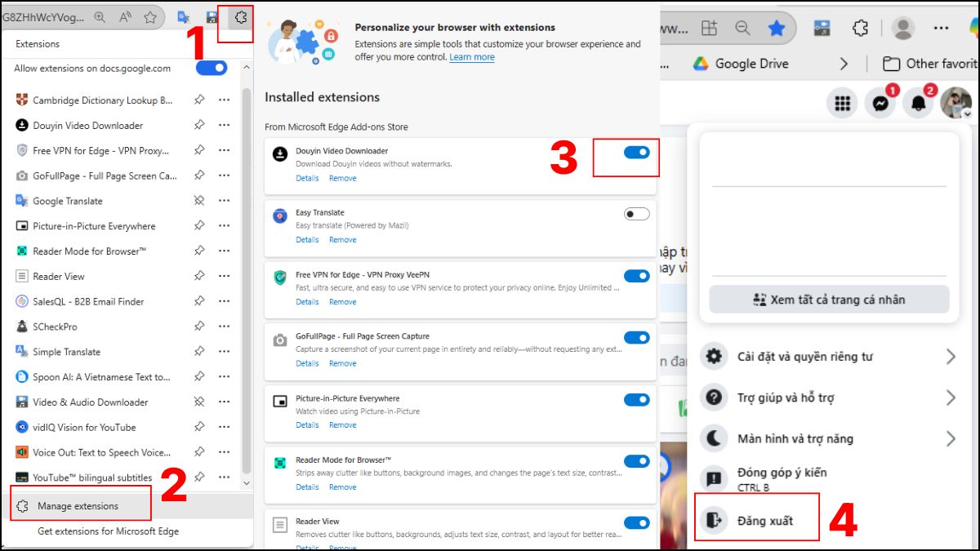980x551 pixels.
Task: Open Other favorites folder
Action: [x=931, y=64]
